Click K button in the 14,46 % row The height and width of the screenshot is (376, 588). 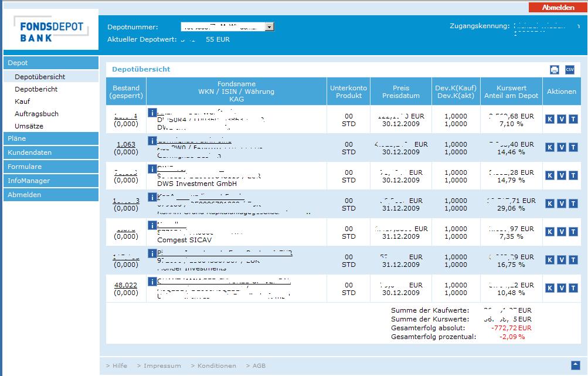[550, 147]
